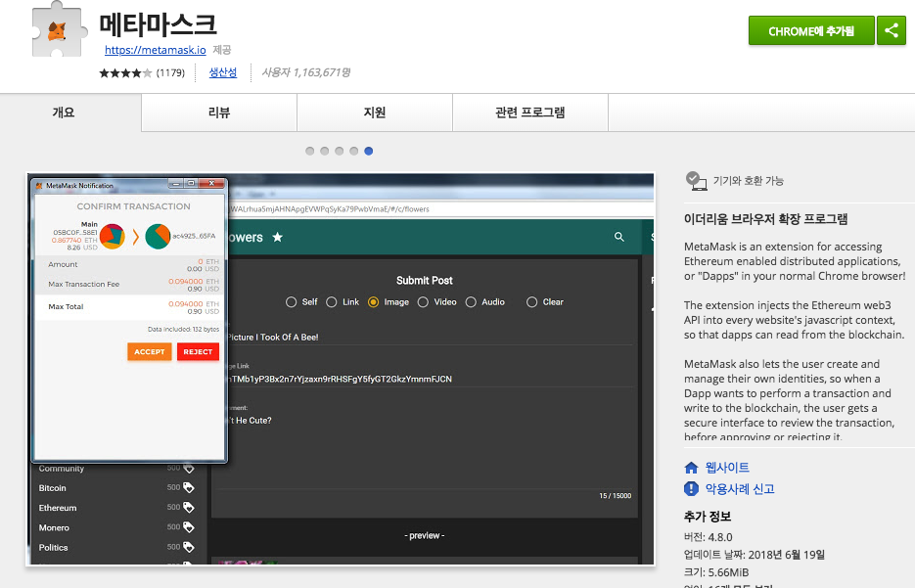The image size is (915, 588).
Task: Click the orange arrow between accounts
Action: [x=135, y=237]
